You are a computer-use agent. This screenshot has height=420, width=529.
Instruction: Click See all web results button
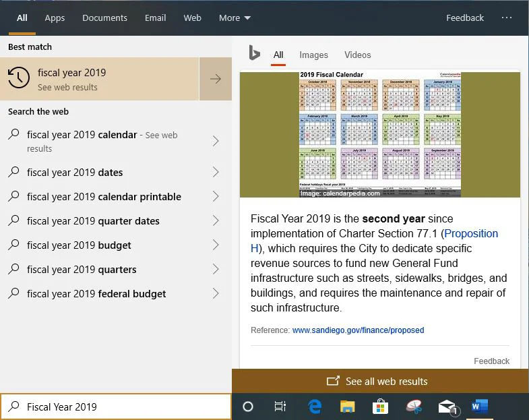tap(380, 381)
